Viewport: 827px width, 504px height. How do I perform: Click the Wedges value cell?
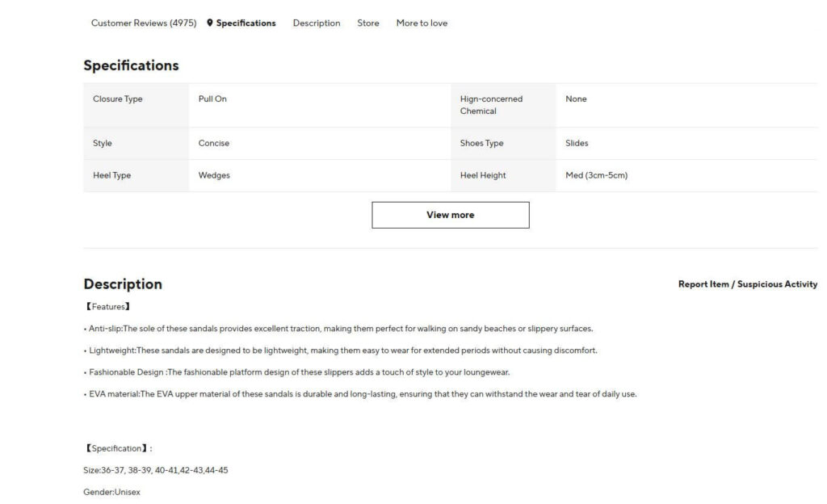(320, 175)
